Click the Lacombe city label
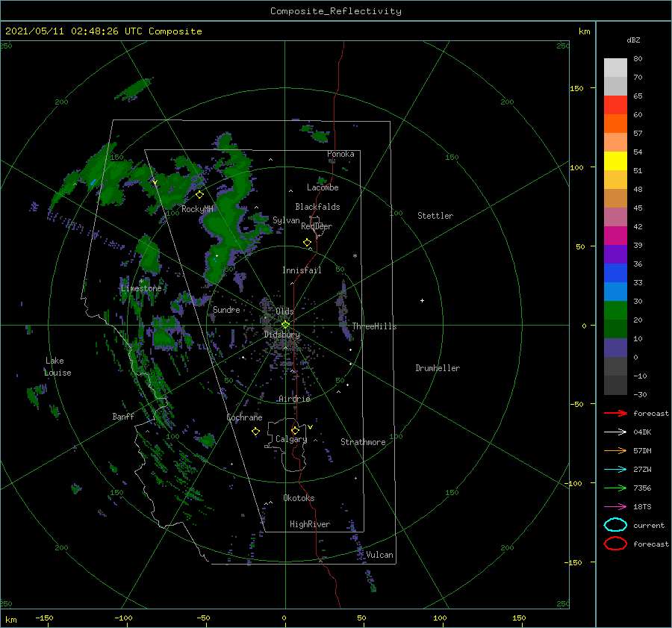672x628 pixels. pos(323,187)
